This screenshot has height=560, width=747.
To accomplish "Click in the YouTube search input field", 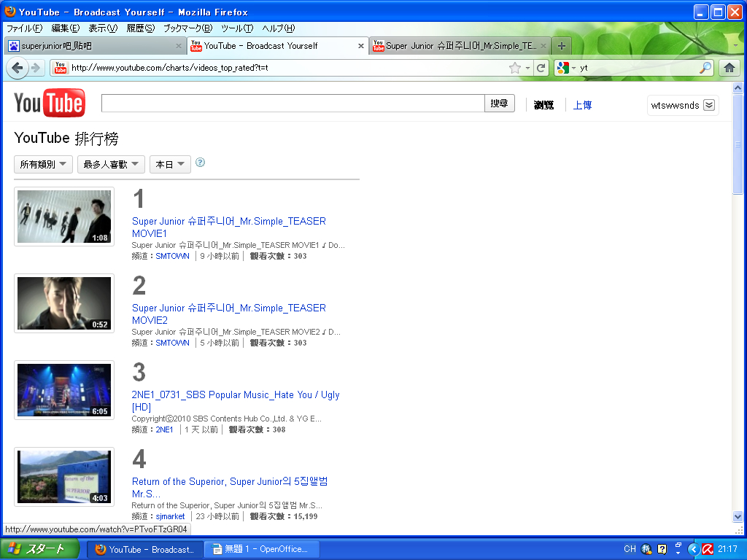I will click(x=293, y=104).
